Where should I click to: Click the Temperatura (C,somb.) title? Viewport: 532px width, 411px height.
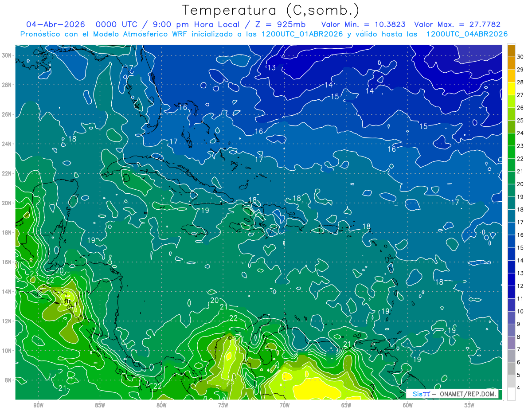pos(271,11)
